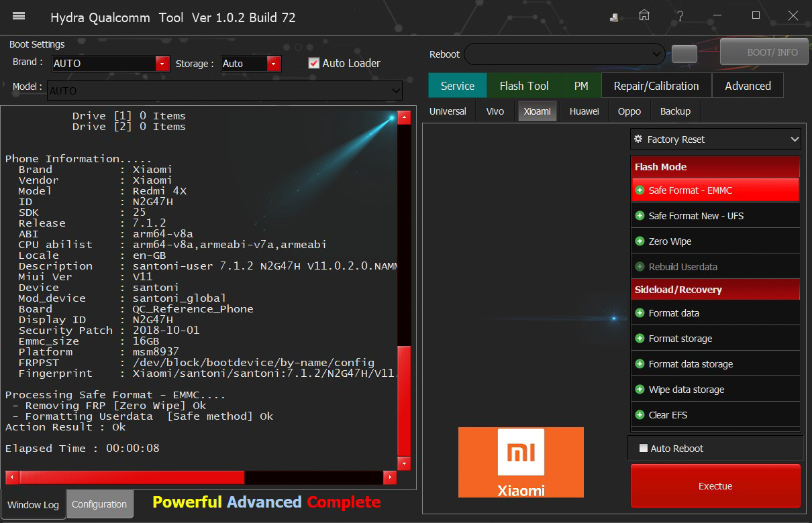This screenshot has height=523, width=812.
Task: Click the 'Processing Safe Format - EMMC....' log line
Action: (x=115, y=395)
